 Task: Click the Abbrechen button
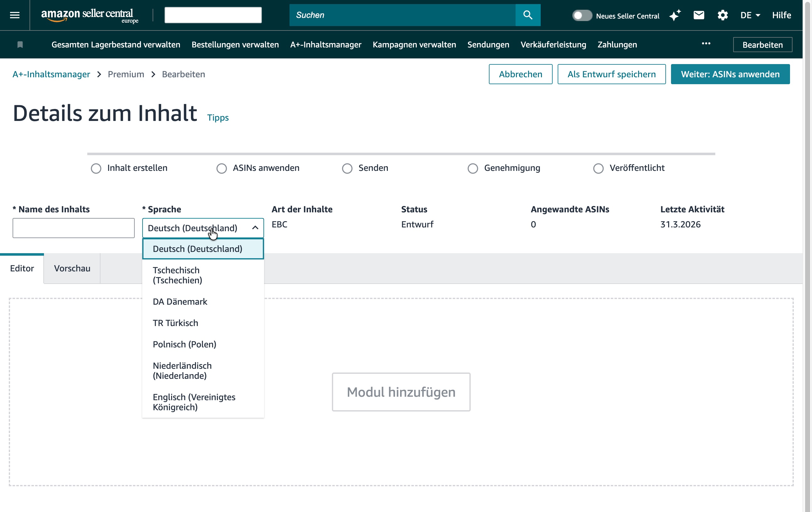pos(520,74)
